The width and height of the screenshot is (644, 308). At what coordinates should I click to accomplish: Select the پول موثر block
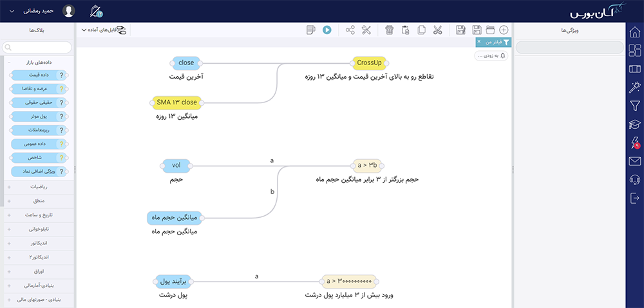(x=39, y=117)
